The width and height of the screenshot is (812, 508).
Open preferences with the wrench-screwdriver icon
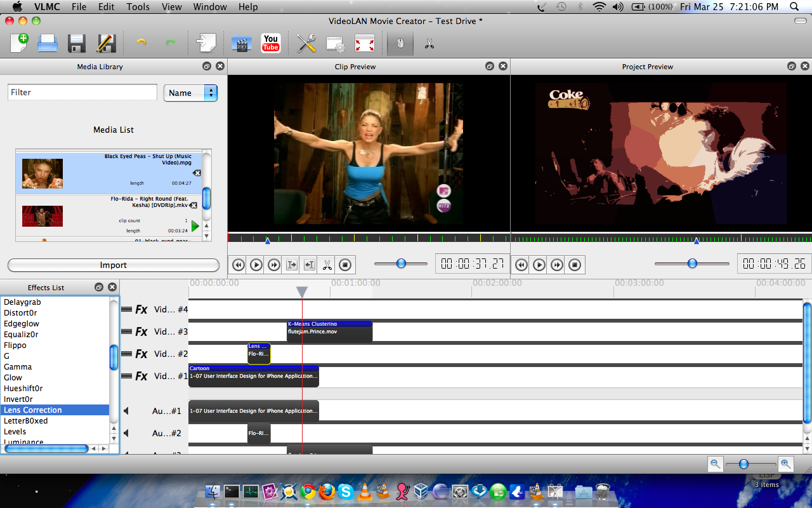pos(306,43)
